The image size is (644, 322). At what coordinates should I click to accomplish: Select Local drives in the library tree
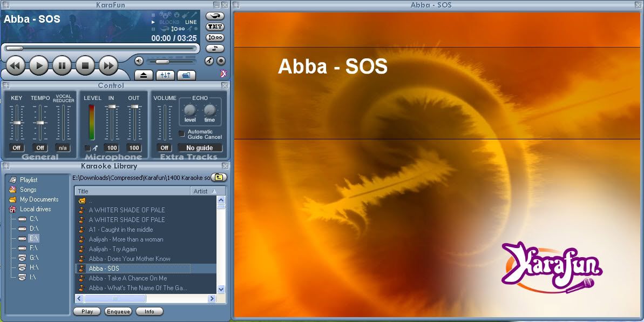[35, 209]
